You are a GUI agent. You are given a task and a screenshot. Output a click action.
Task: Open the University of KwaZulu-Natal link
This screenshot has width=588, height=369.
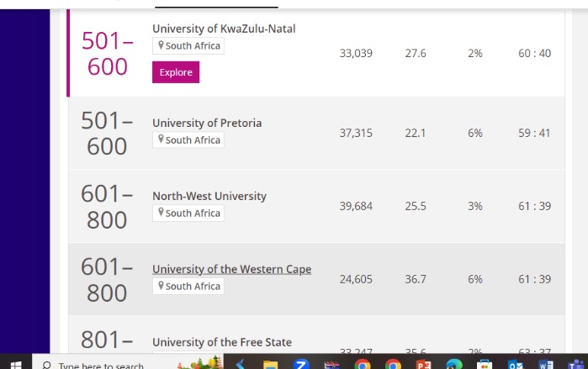click(224, 29)
